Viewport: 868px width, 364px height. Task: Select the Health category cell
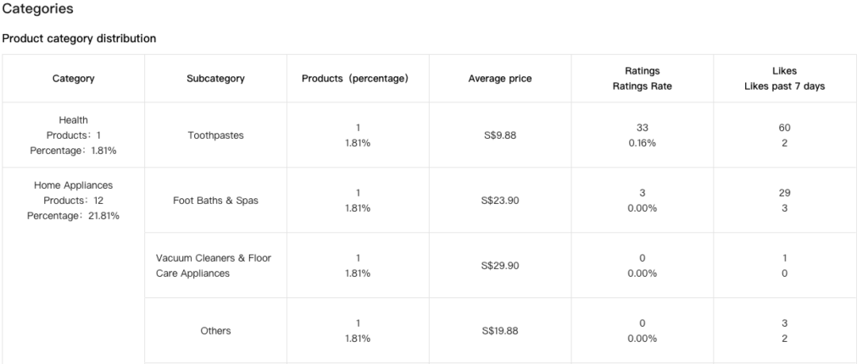[x=74, y=135]
